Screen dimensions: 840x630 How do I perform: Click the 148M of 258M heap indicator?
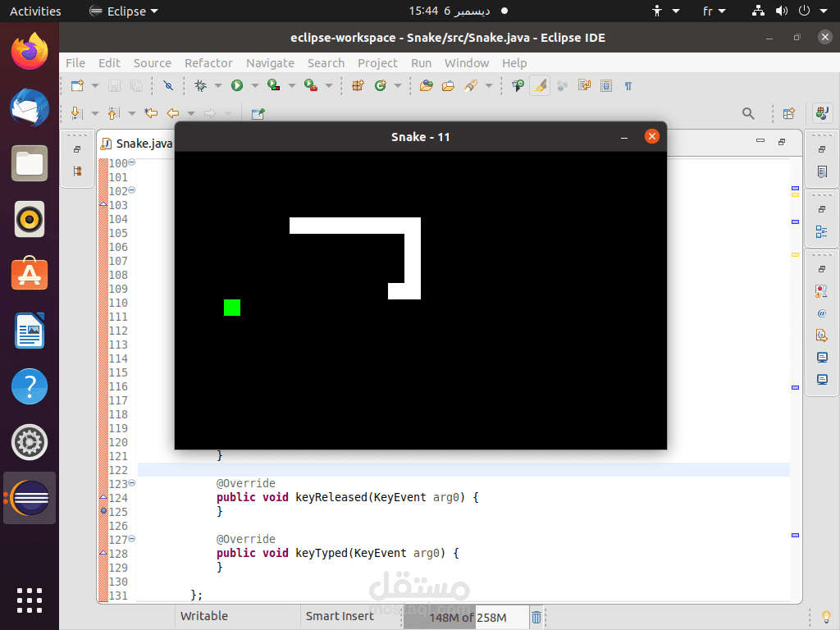pos(463,617)
